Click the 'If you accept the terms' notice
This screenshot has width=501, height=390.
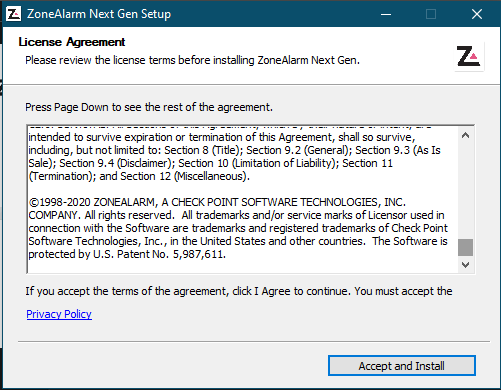coord(239,291)
